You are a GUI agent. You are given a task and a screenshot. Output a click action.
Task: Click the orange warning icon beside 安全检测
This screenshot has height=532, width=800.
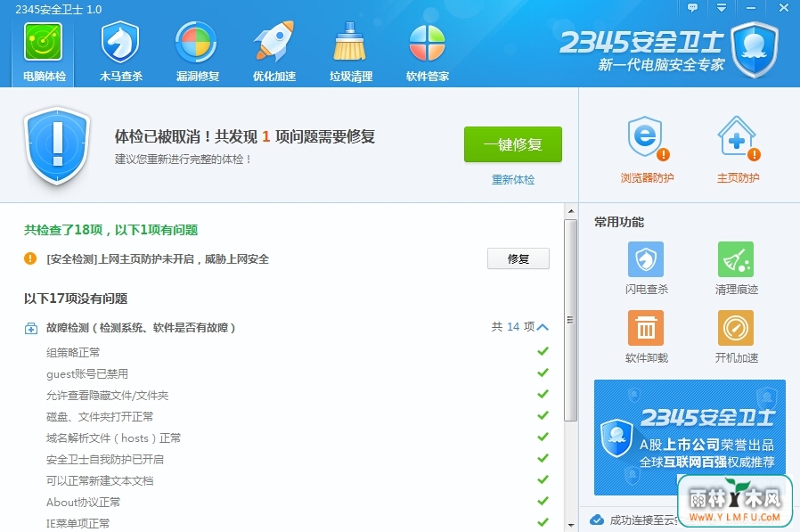point(30,258)
